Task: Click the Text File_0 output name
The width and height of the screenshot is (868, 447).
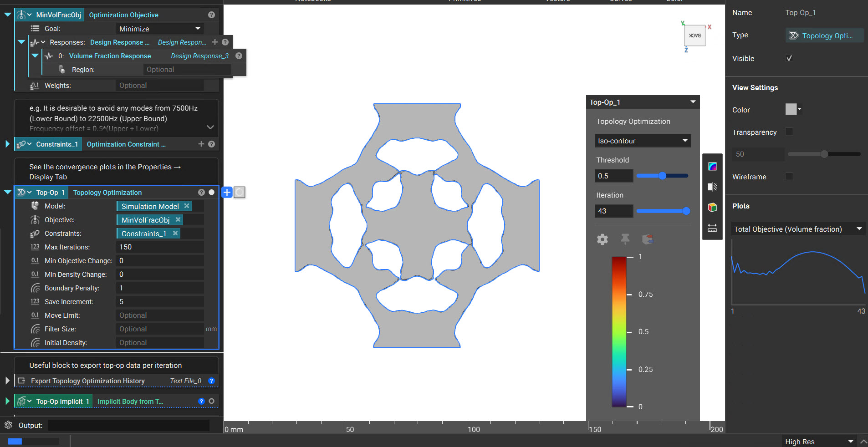Action: click(x=185, y=381)
